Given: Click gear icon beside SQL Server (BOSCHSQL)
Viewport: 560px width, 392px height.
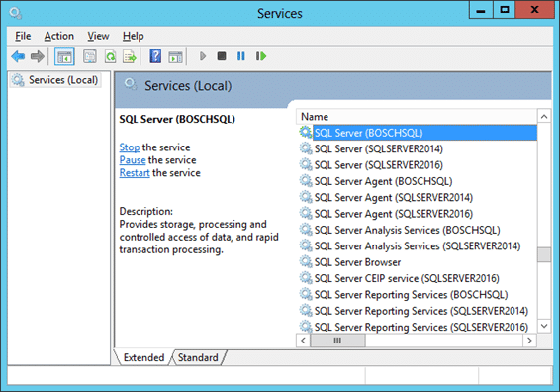Looking at the screenshot, I should (306, 133).
